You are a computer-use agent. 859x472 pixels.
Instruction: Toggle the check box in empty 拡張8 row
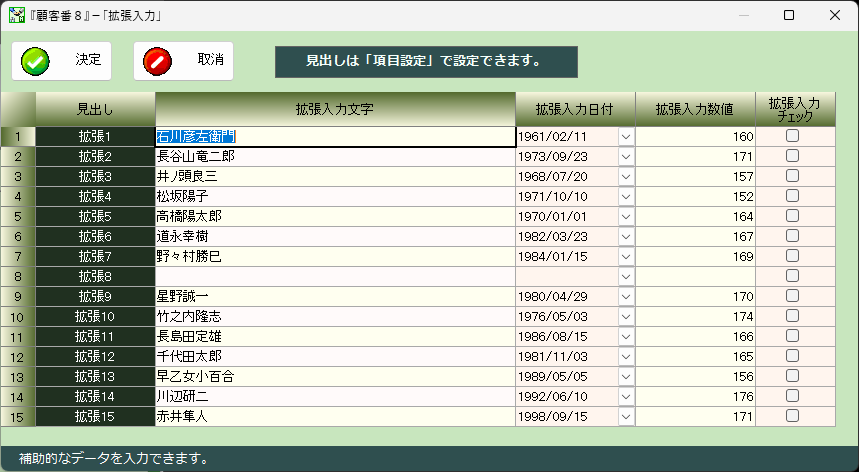click(792, 276)
